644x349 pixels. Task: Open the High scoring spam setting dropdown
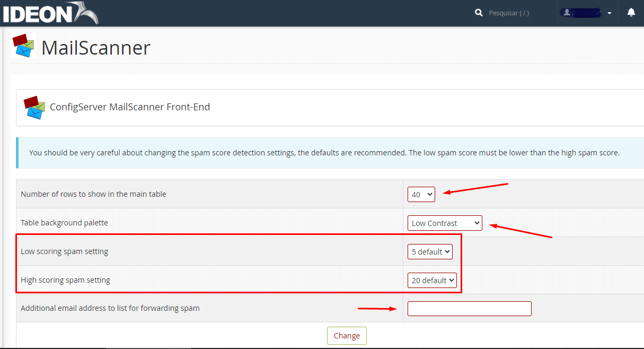432,280
